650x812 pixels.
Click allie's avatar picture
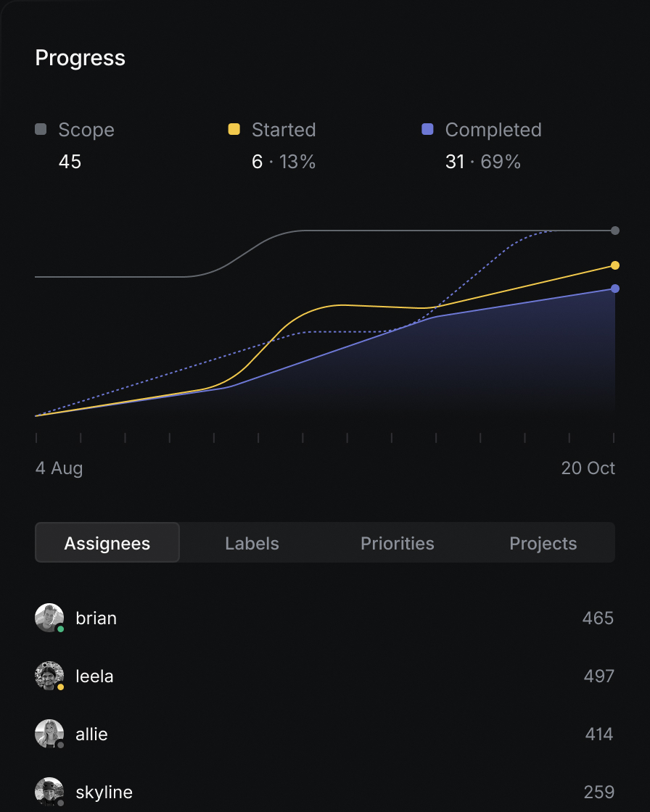click(x=49, y=734)
